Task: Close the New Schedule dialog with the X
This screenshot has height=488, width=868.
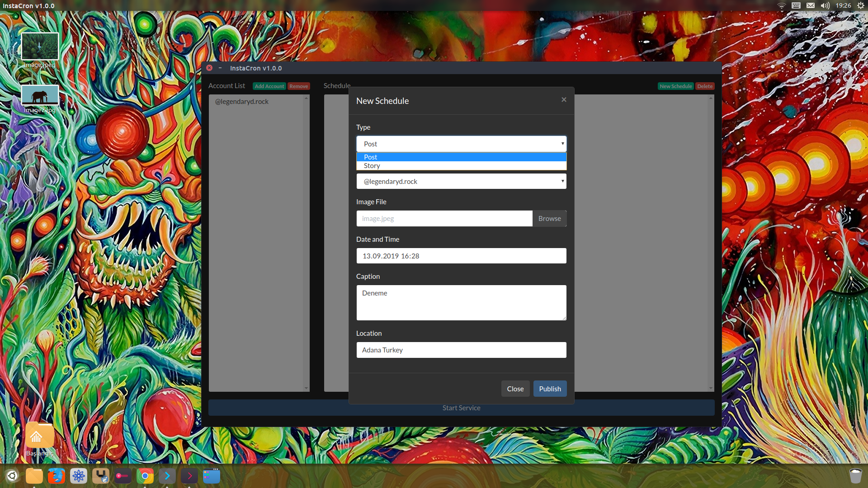Action: [x=564, y=99]
